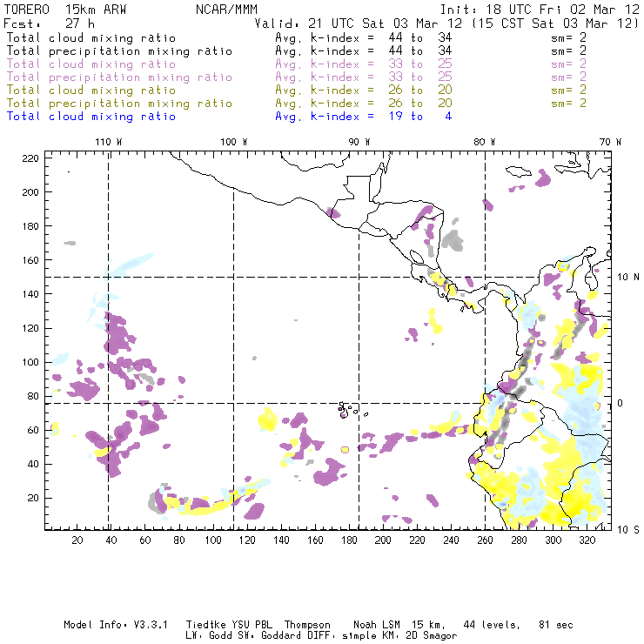Click the "160" vertical axis tick label
The image size is (644, 644).
30,260
